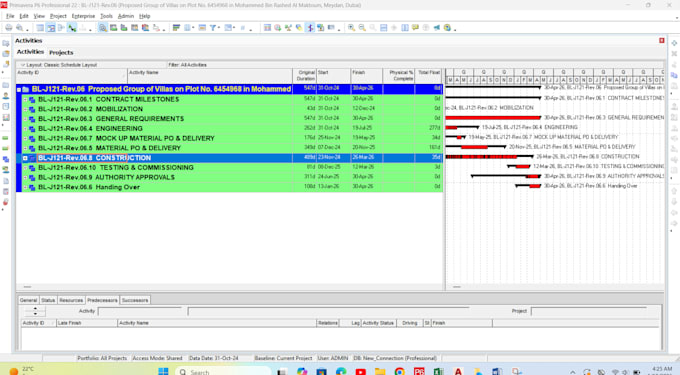Select the Successors details tab

pos(135,300)
